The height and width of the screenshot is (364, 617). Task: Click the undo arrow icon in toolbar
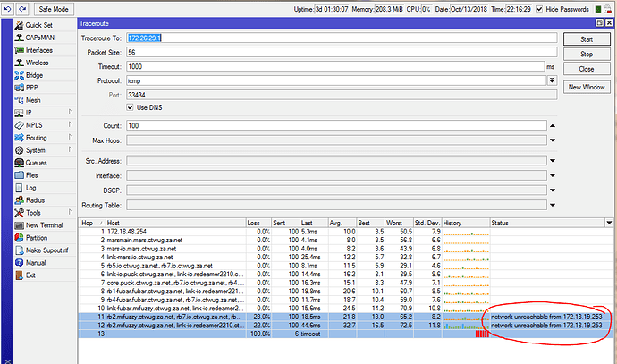click(x=8, y=8)
